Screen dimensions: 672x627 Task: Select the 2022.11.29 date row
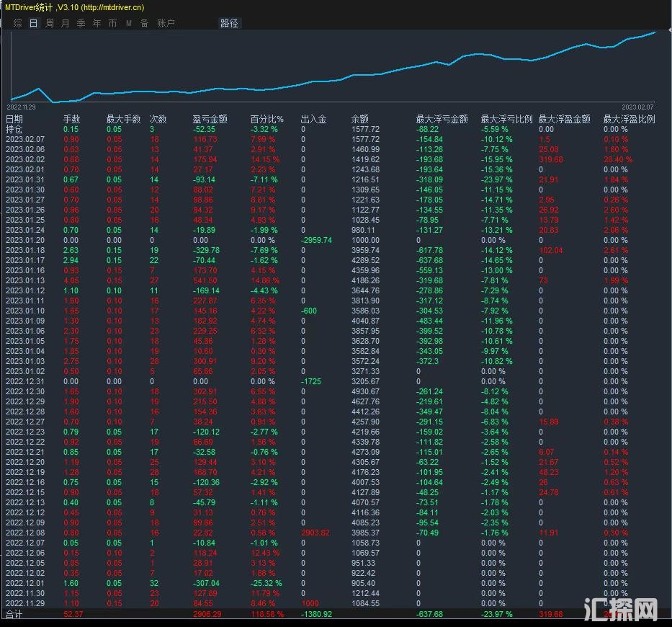click(x=25, y=603)
